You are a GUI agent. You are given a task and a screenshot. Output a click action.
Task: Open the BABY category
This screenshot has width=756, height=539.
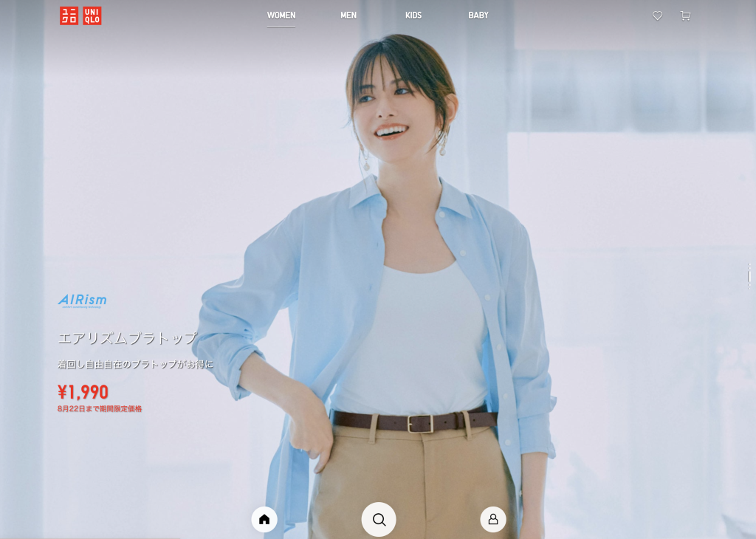tap(478, 16)
